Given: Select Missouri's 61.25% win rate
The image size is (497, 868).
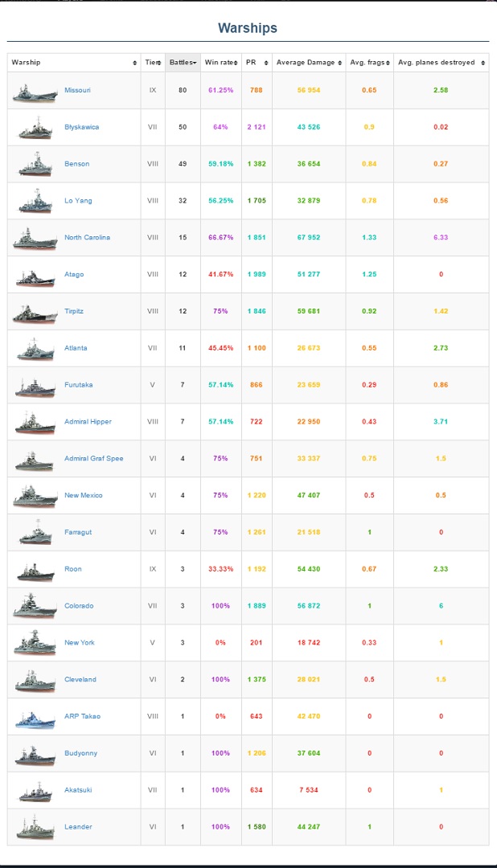Looking at the screenshot, I should point(220,90).
